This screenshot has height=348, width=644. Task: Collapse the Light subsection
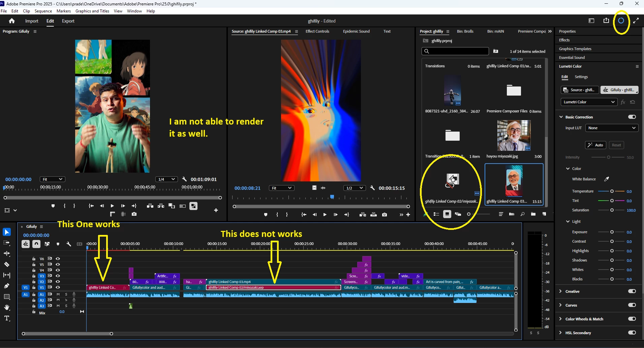point(568,221)
